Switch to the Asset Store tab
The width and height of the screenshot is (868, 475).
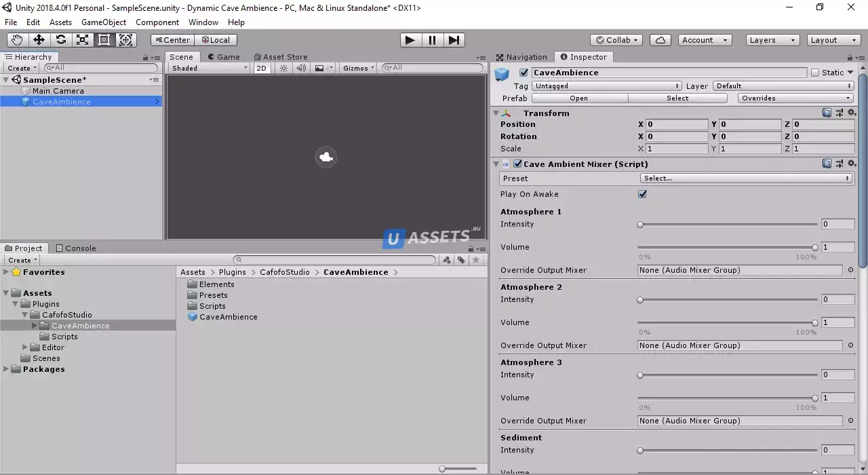(281, 57)
